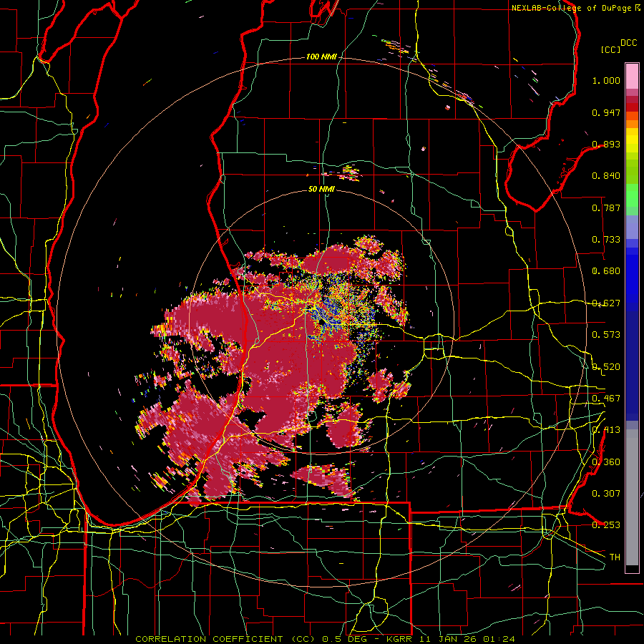Click the 0.520 color scale value
Viewport: 644px width, 644px height.
tap(606, 367)
